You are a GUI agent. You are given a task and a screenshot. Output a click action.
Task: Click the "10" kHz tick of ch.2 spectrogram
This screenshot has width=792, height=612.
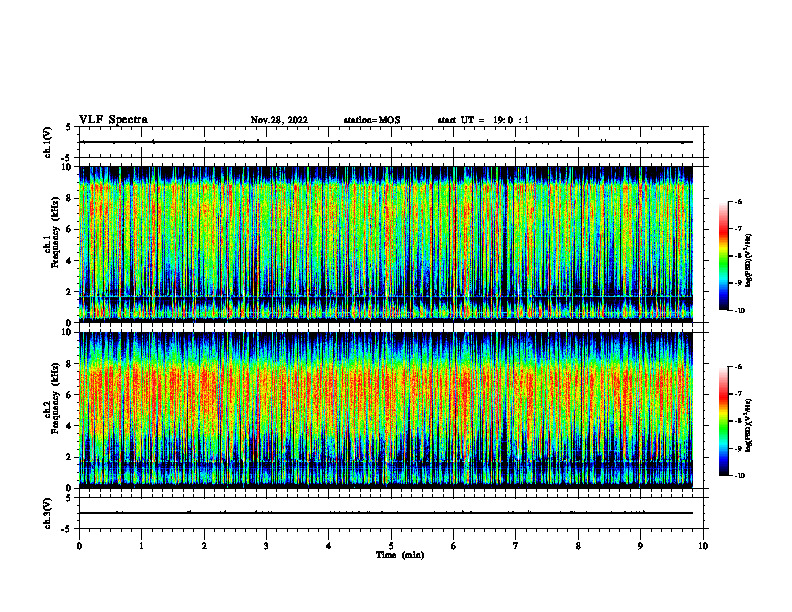tap(67, 332)
